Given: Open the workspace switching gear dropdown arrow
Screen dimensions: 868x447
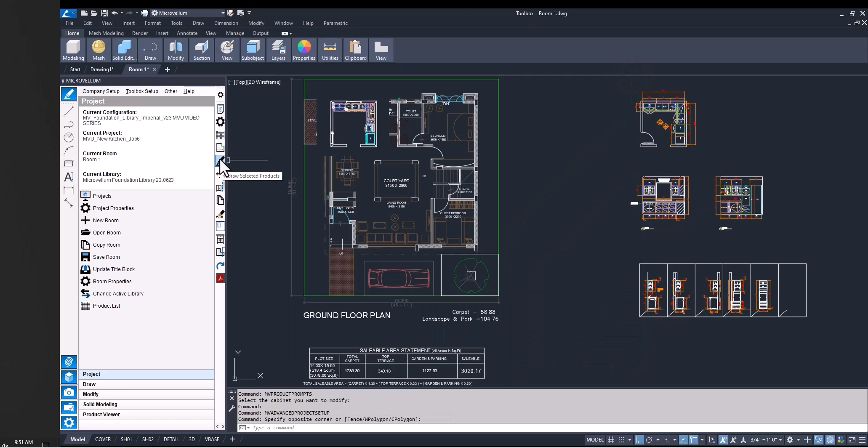Looking at the screenshot, I should (798, 440).
